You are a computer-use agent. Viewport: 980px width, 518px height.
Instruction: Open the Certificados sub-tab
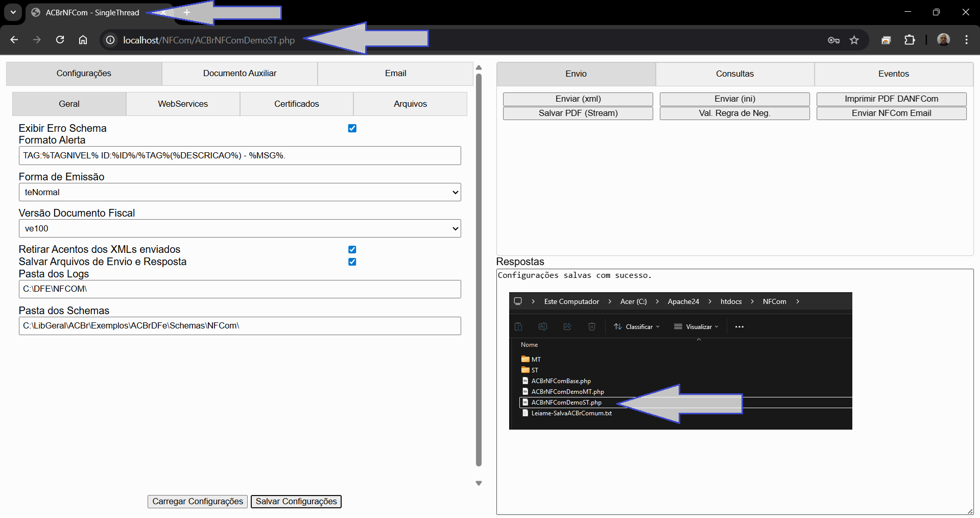[x=296, y=104]
